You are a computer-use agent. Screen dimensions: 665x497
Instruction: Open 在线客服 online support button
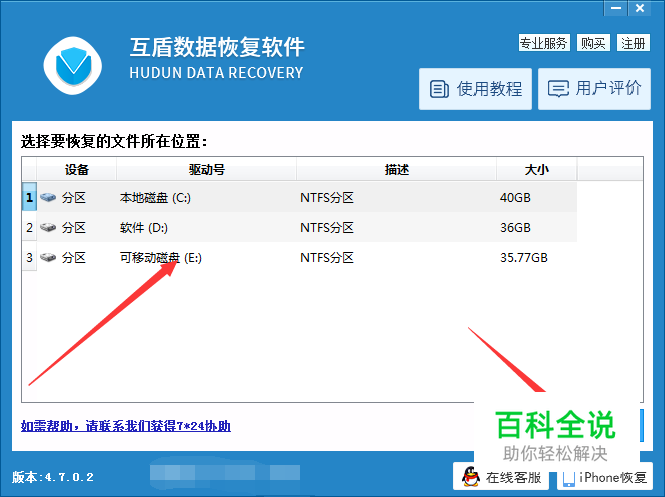point(501,477)
